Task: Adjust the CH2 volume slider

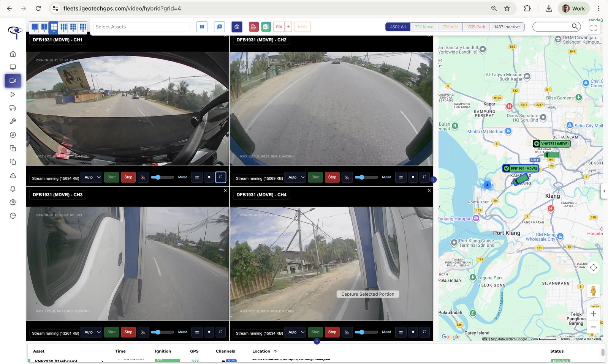Action: [366, 177]
